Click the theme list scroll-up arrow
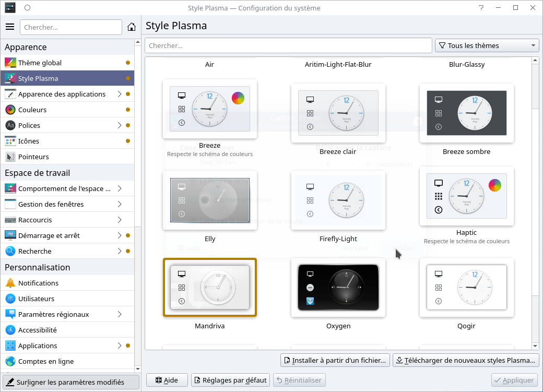The height and width of the screenshot is (392, 543). [535, 60]
